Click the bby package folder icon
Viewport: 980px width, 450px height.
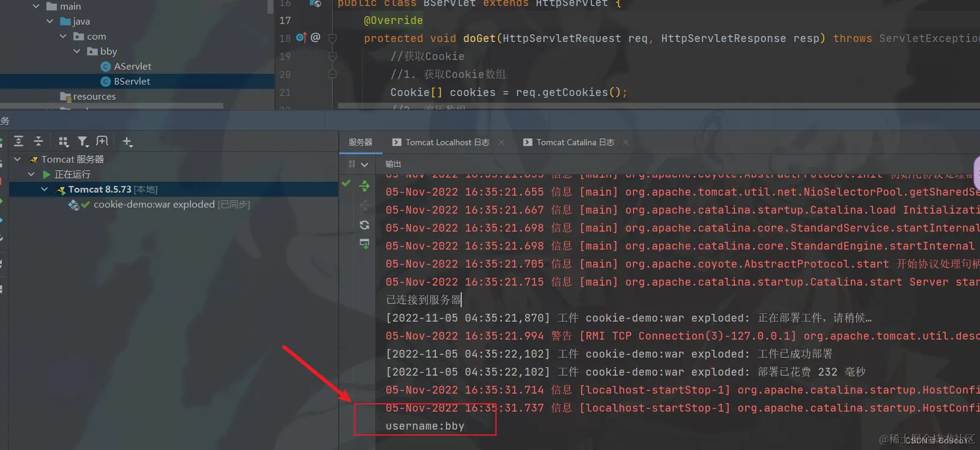click(x=92, y=52)
